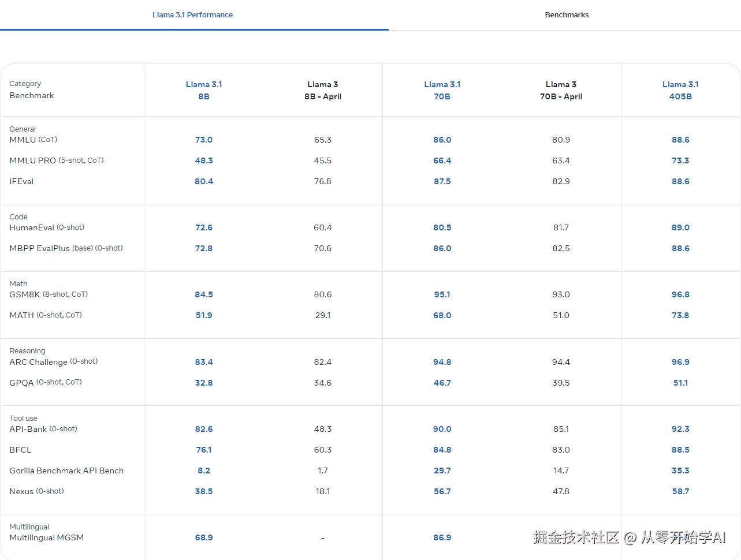Select the Multilingual MGSM row label
Viewport: 741px width, 560px height.
[46, 537]
